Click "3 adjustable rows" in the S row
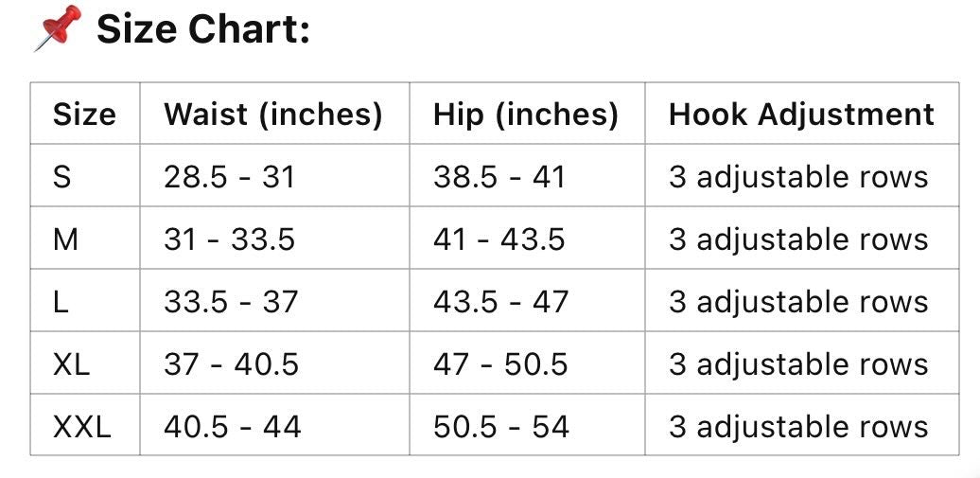This screenshot has height=478, width=980. coord(798,177)
